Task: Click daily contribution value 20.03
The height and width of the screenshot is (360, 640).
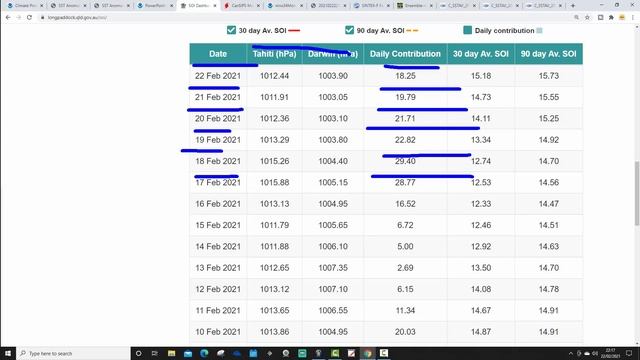Action: [405, 332]
